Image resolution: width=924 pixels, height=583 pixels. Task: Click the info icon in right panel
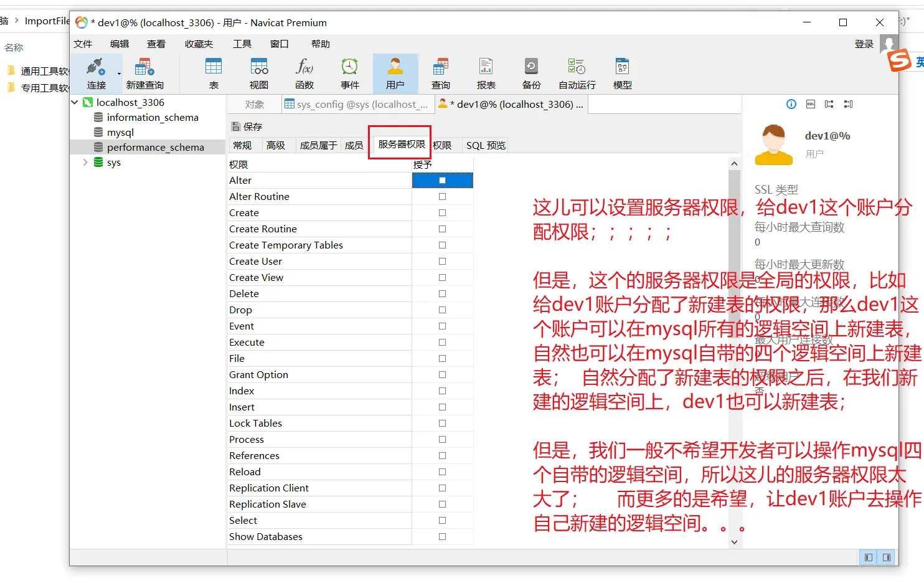[791, 104]
